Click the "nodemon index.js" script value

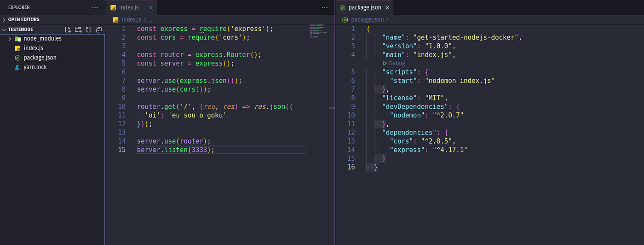pyautogui.click(x=460, y=80)
